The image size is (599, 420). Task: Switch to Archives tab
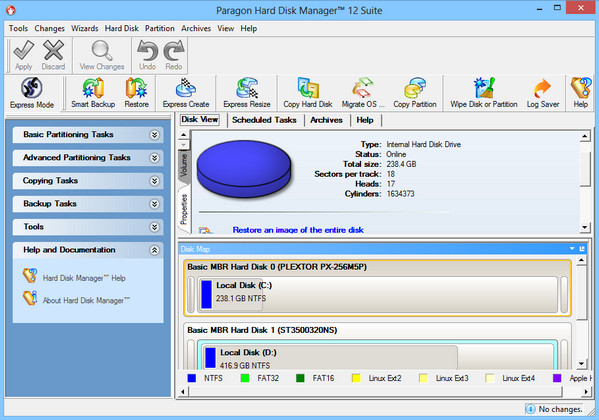(326, 120)
